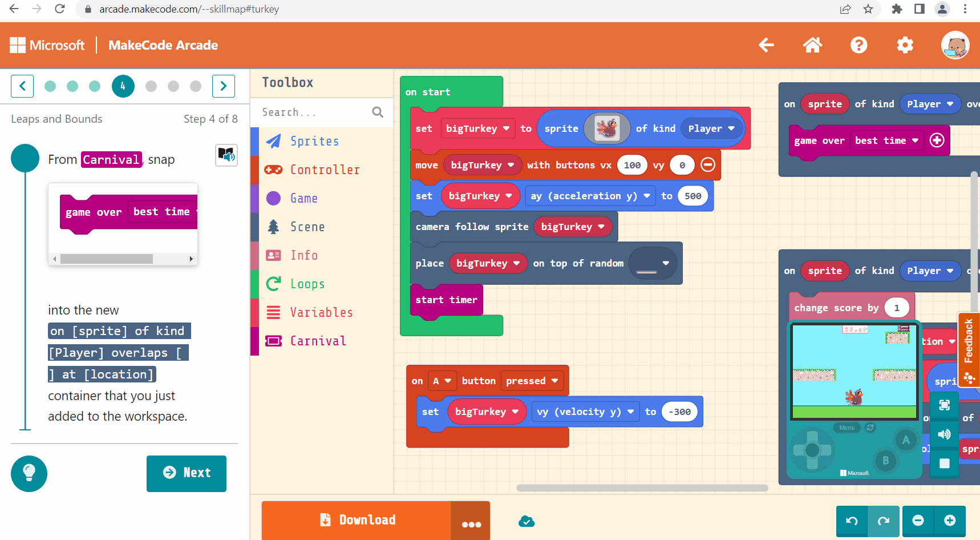Open the Sprites category in the Toolbox
This screenshot has height=540, width=980.
point(314,141)
